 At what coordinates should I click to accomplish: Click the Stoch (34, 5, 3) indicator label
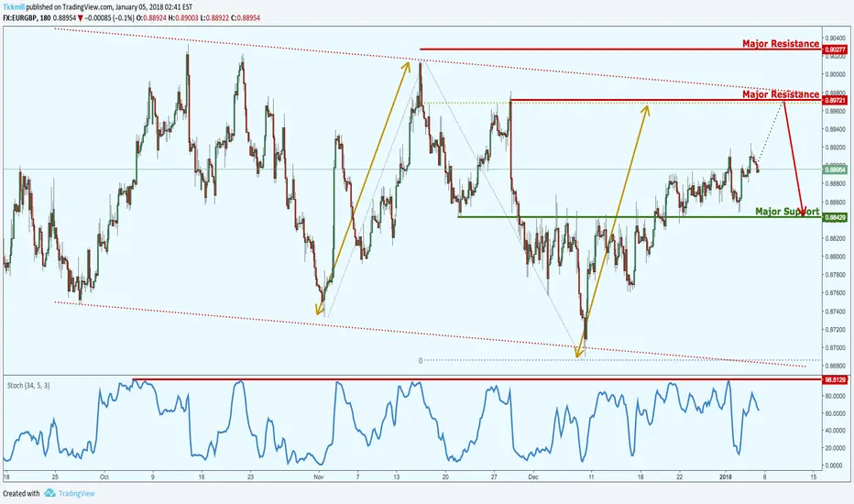tap(28, 385)
